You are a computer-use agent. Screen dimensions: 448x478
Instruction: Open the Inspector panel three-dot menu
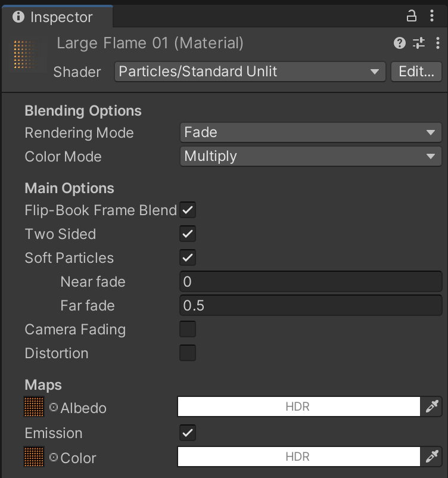(x=432, y=16)
